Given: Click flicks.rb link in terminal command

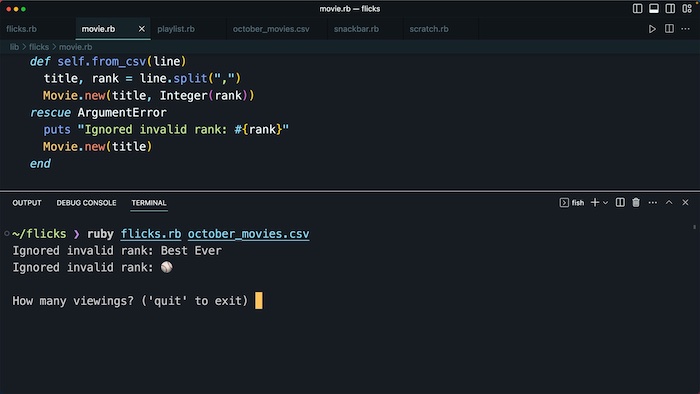Looking at the screenshot, I should [151, 234].
